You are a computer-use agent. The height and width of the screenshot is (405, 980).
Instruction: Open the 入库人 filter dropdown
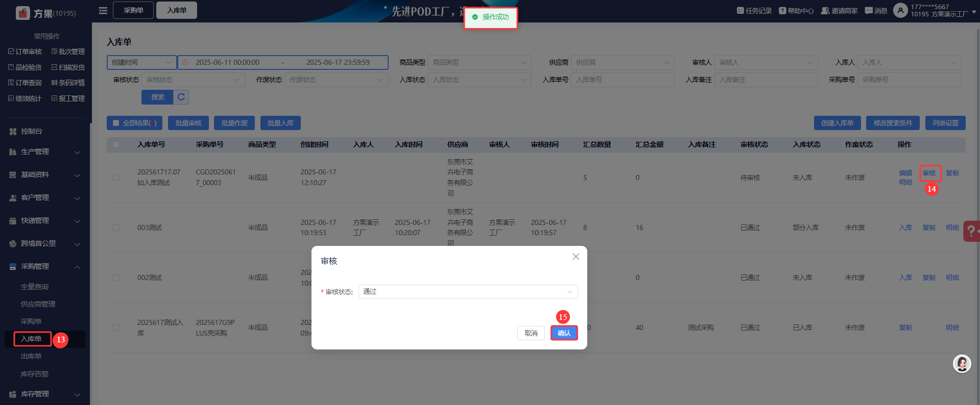[909, 62]
